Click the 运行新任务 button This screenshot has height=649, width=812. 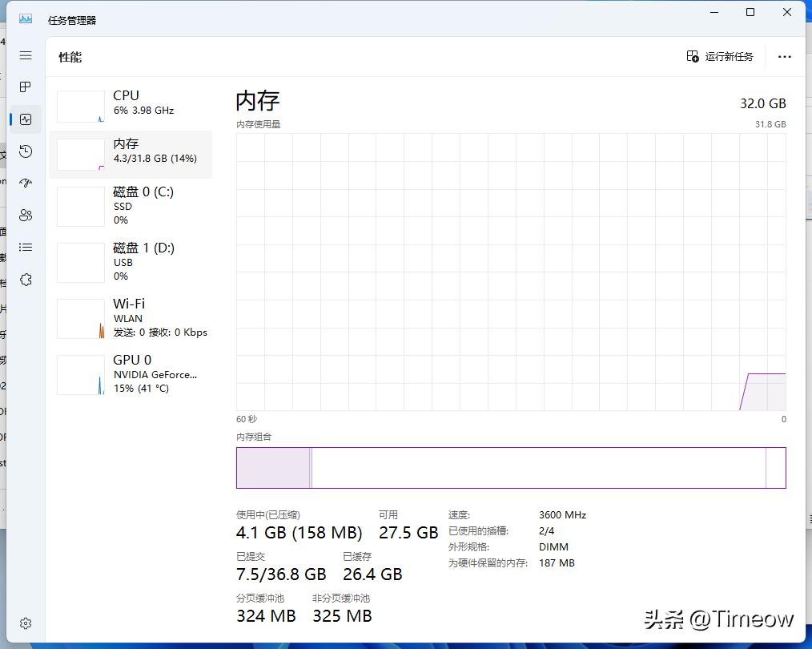720,56
